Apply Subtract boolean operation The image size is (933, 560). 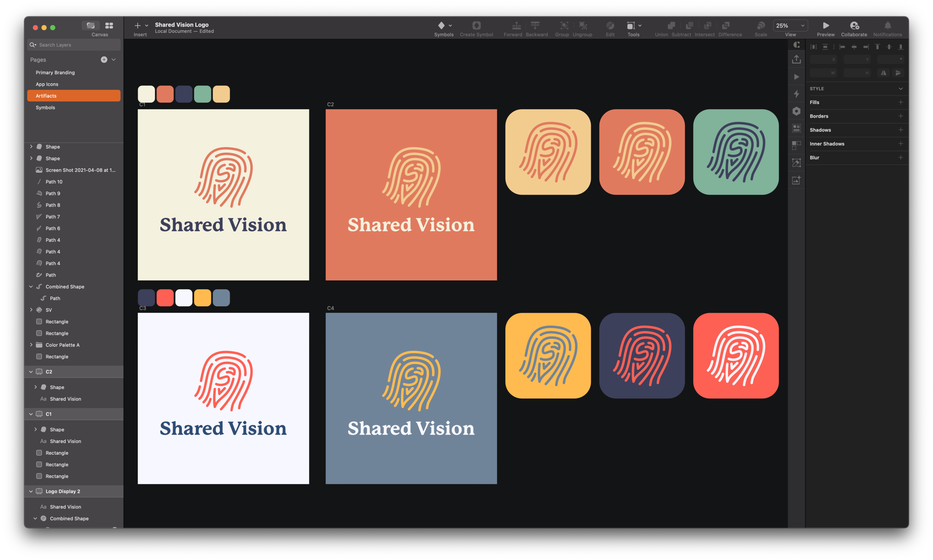point(689,26)
